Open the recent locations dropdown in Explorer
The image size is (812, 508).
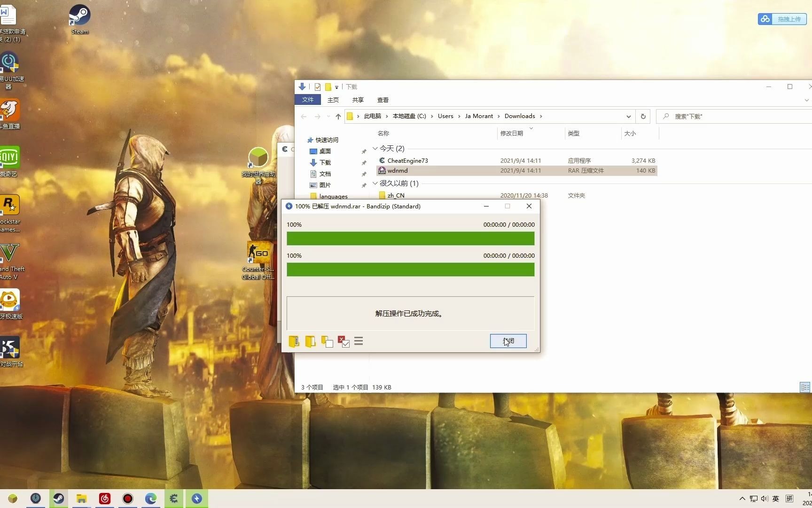pyautogui.click(x=328, y=116)
